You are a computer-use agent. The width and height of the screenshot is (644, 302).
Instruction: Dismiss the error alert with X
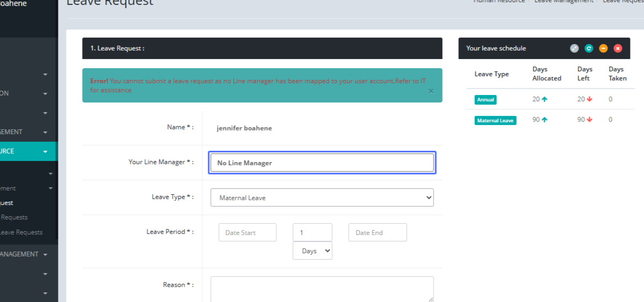pyautogui.click(x=430, y=91)
